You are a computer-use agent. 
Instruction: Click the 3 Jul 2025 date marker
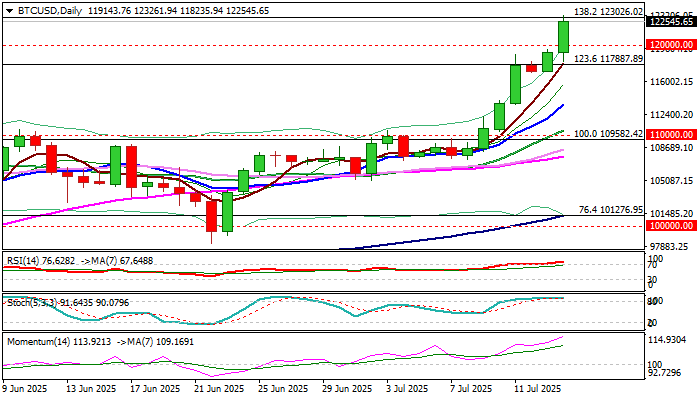407,388
